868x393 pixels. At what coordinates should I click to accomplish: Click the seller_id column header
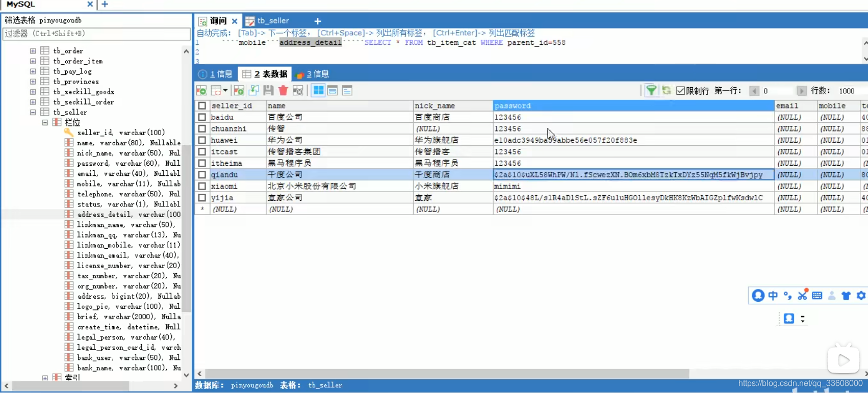tap(238, 106)
